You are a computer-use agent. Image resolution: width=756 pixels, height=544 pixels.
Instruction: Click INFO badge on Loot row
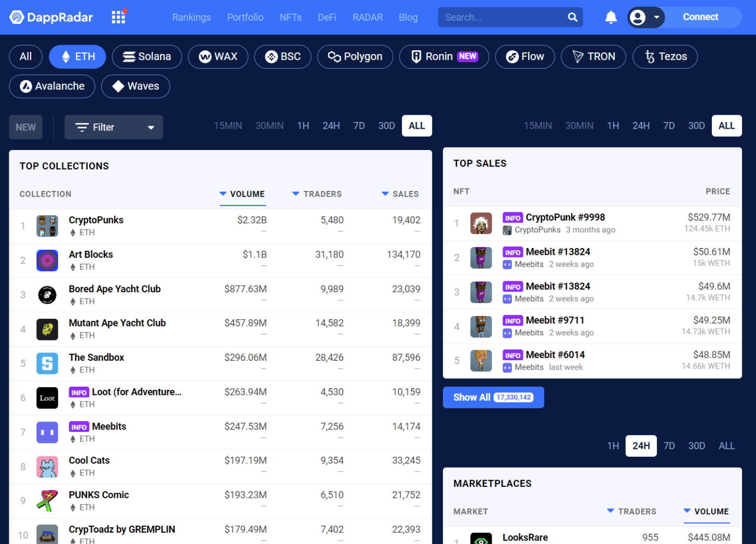79,392
